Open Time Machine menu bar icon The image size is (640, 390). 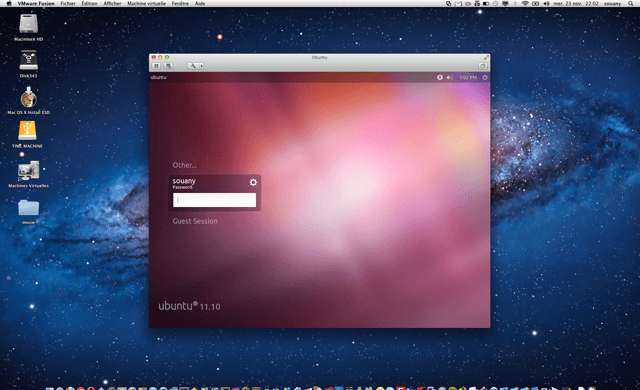(496, 3)
